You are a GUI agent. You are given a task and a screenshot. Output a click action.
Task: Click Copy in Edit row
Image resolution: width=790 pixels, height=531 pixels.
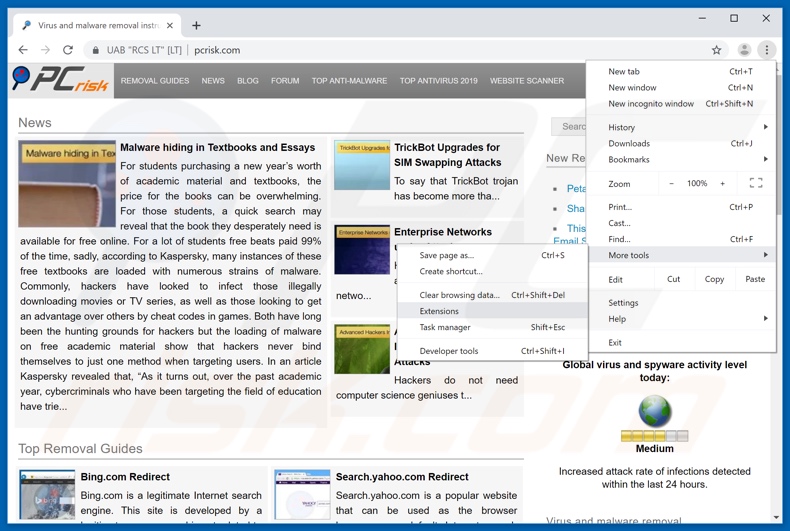[x=714, y=279]
